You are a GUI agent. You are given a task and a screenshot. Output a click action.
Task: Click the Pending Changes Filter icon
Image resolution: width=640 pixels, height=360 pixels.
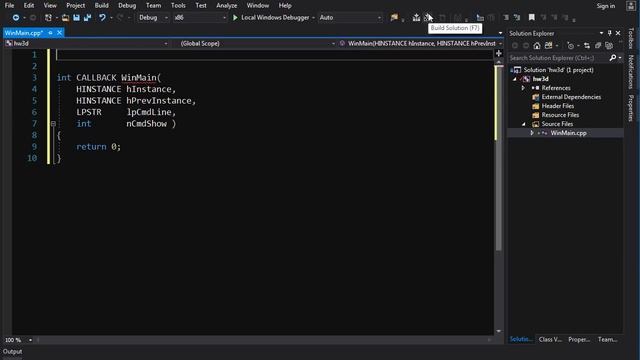tap(571, 46)
